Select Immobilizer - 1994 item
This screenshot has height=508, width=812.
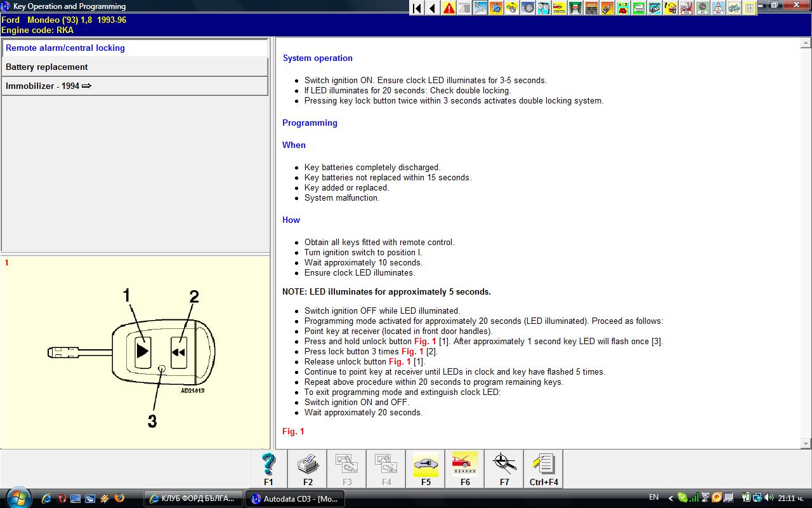click(135, 86)
